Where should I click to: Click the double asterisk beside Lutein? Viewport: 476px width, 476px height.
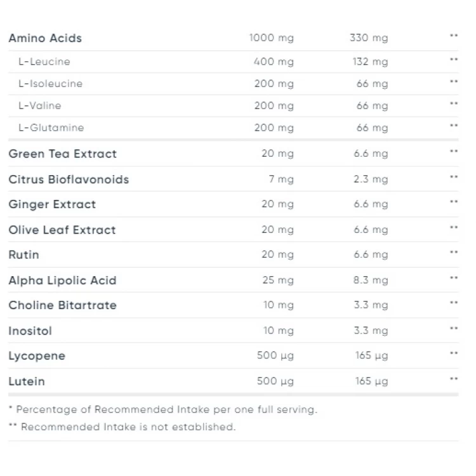click(454, 378)
